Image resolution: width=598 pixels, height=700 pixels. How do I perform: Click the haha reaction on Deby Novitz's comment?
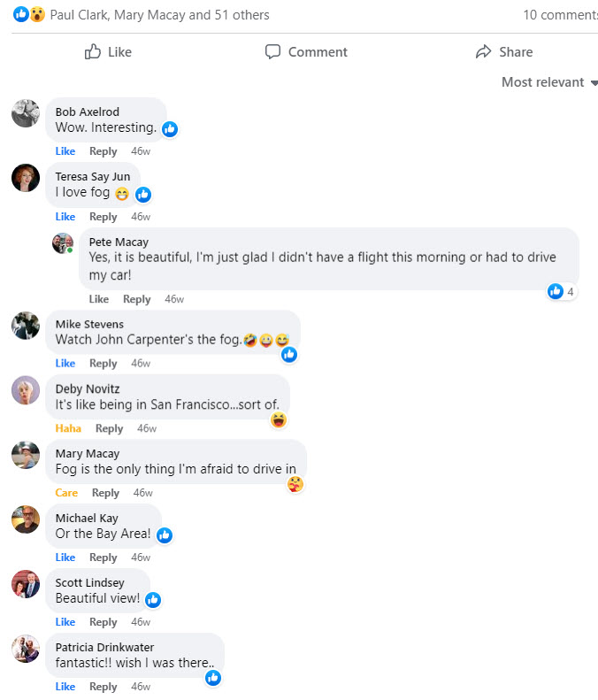(x=279, y=419)
